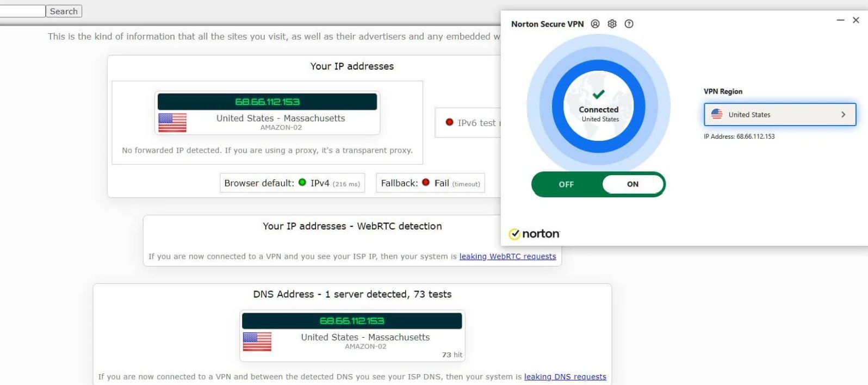Image resolution: width=868 pixels, height=385 pixels.
Task: Click the US flag icon in VPN Region
Action: pyautogui.click(x=717, y=114)
